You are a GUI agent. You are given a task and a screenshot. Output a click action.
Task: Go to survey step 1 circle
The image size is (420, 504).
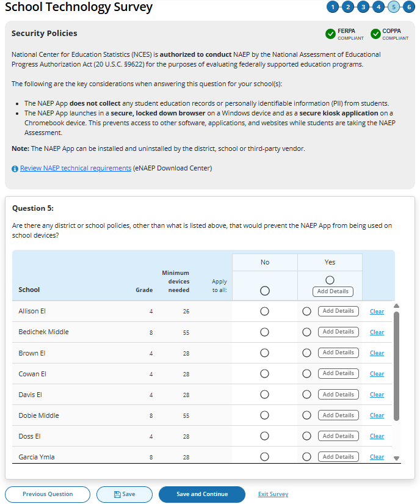click(x=333, y=7)
